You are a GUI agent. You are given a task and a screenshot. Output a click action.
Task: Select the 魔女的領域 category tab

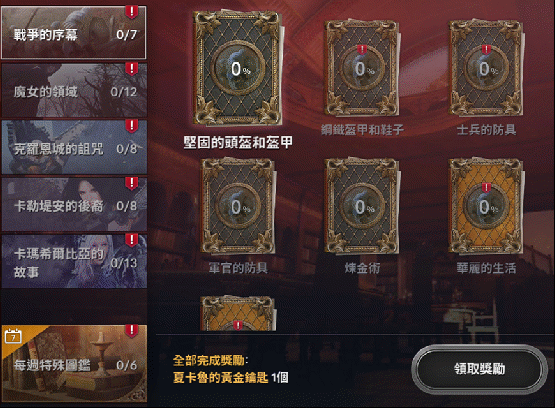click(74, 90)
